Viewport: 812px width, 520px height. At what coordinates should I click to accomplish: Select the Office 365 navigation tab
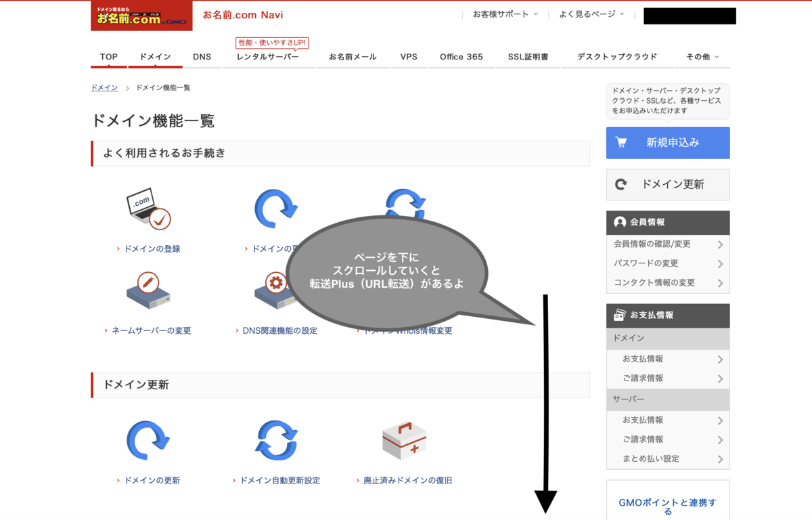pyautogui.click(x=461, y=57)
